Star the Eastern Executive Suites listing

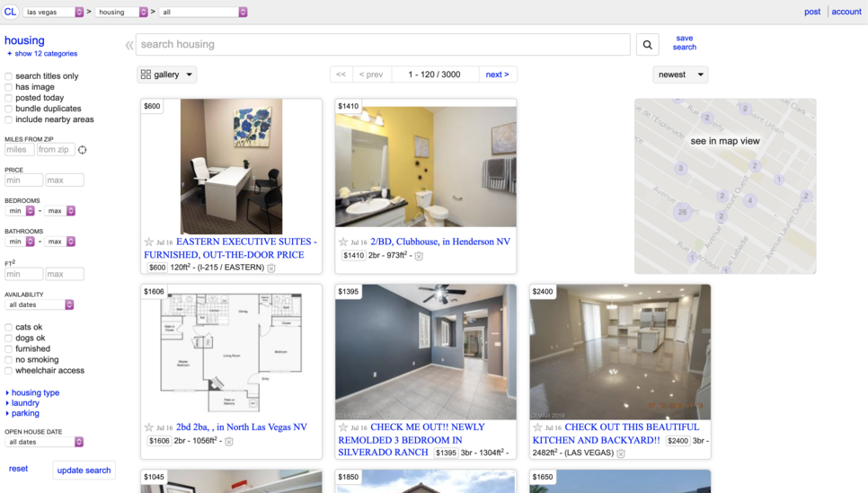click(148, 242)
